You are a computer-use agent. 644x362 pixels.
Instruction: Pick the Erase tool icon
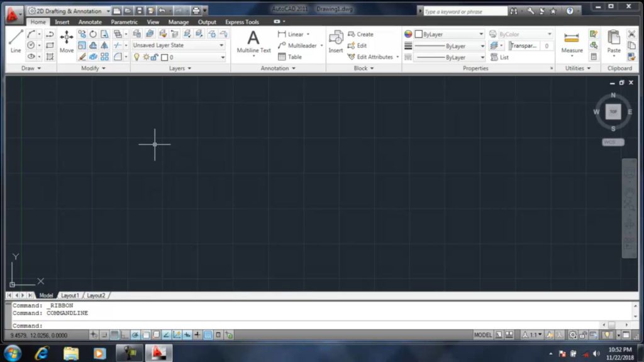coord(82,57)
